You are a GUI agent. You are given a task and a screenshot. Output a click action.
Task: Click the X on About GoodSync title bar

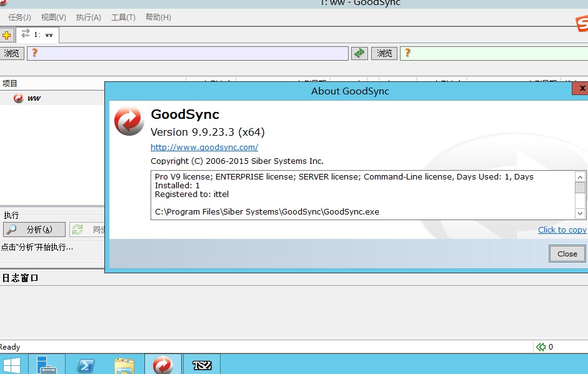pos(581,88)
